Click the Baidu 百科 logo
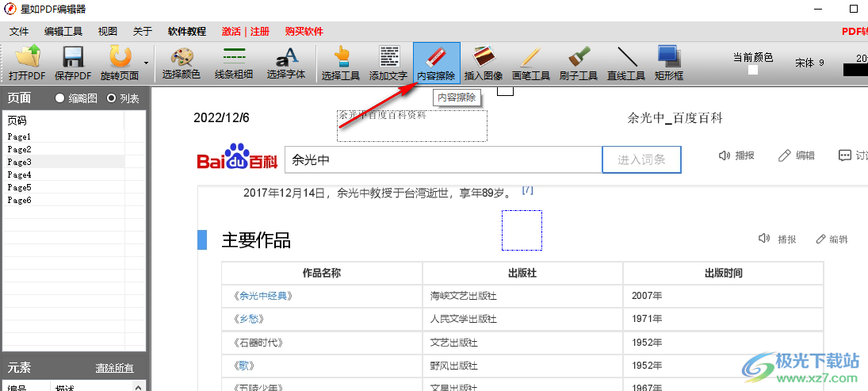 [x=237, y=157]
